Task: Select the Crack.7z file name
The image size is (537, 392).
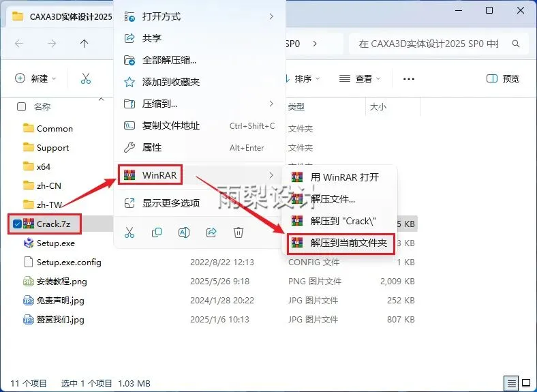Action: tap(53, 224)
